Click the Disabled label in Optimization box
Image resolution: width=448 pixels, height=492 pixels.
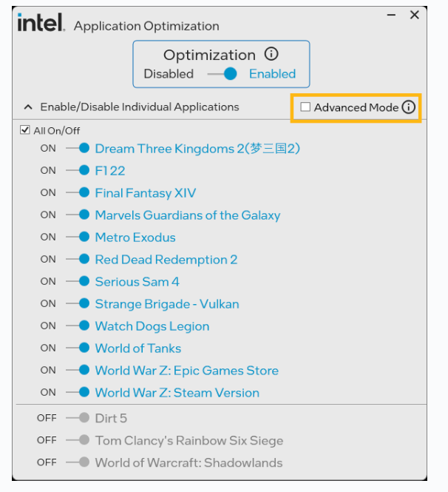169,74
